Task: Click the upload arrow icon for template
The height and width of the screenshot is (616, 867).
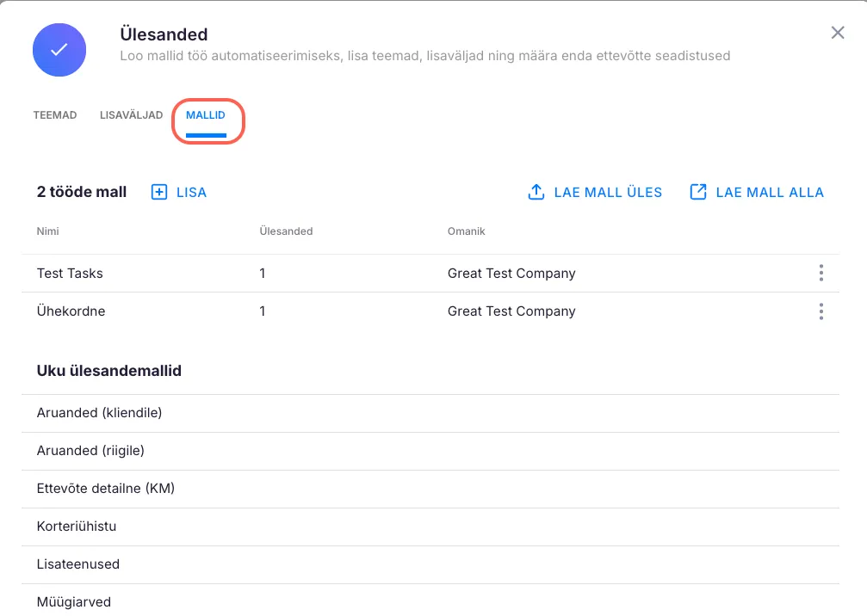Action: tap(536, 192)
